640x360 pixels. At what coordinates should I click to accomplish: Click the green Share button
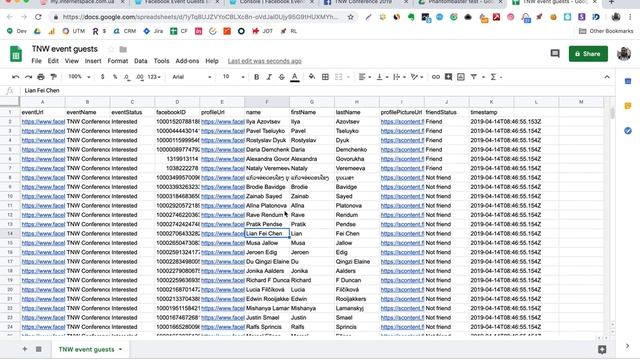click(588, 53)
